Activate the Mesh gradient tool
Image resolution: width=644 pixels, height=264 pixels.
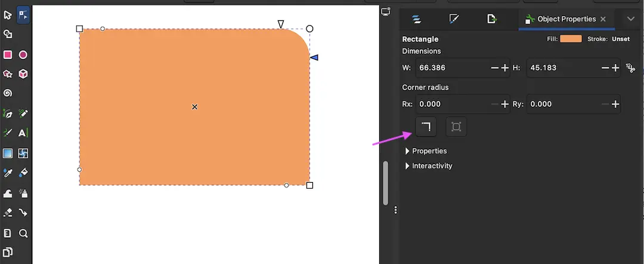[x=23, y=154]
